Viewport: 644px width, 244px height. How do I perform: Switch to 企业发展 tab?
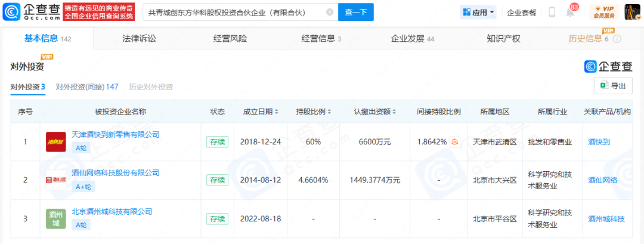[x=413, y=39]
